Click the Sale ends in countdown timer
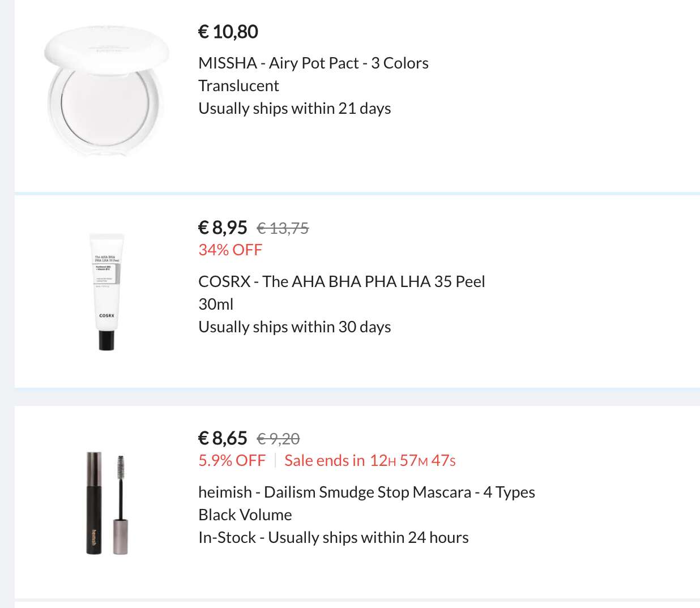Viewport: 700px width, 608px height. coord(370,460)
